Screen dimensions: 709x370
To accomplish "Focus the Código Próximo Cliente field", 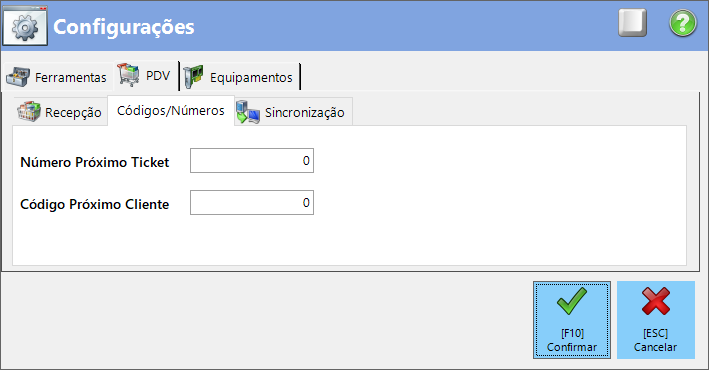I will click(x=252, y=203).
